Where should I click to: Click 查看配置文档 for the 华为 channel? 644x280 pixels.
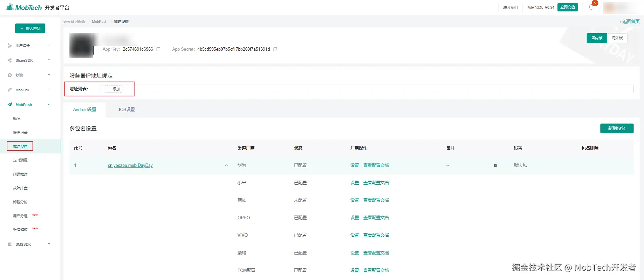tap(376, 165)
